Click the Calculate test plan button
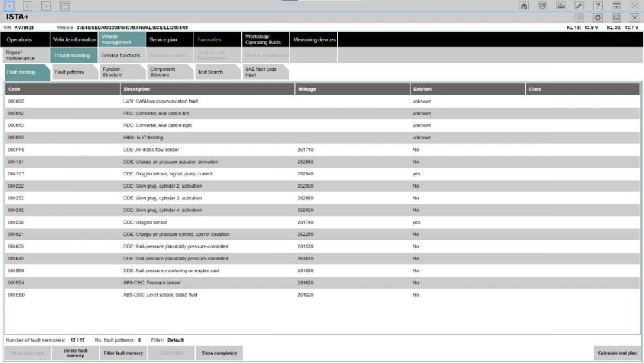Screen dimensions: 644x363 617,353
